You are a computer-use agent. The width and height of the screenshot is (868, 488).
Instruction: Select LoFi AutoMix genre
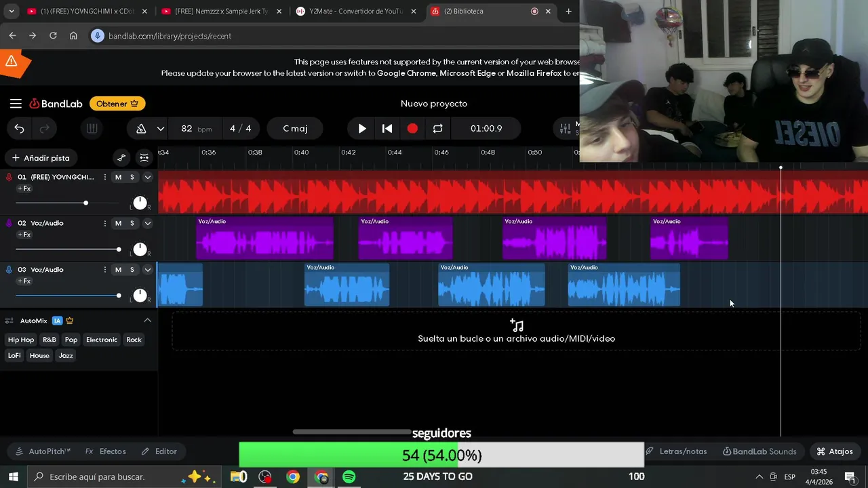[x=14, y=356]
